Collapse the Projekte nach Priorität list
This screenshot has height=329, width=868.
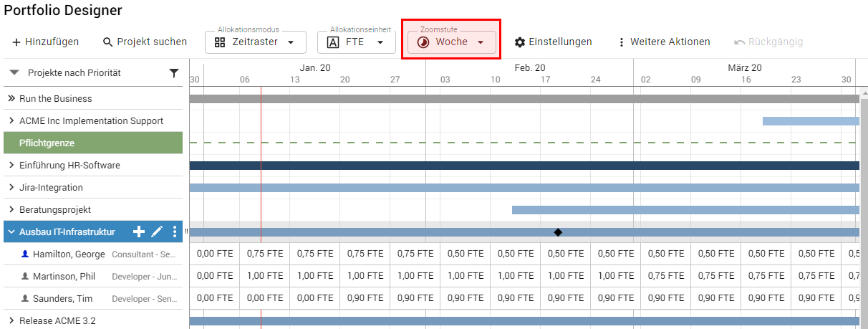point(14,72)
